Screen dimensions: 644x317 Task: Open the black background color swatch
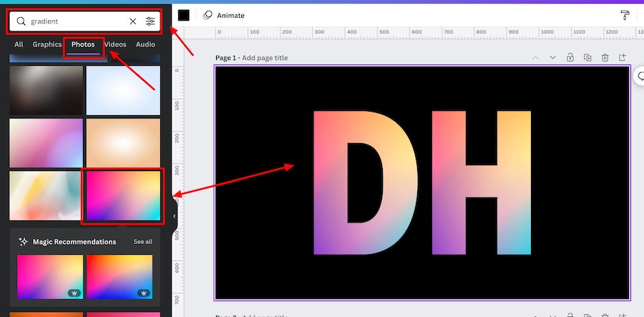184,15
